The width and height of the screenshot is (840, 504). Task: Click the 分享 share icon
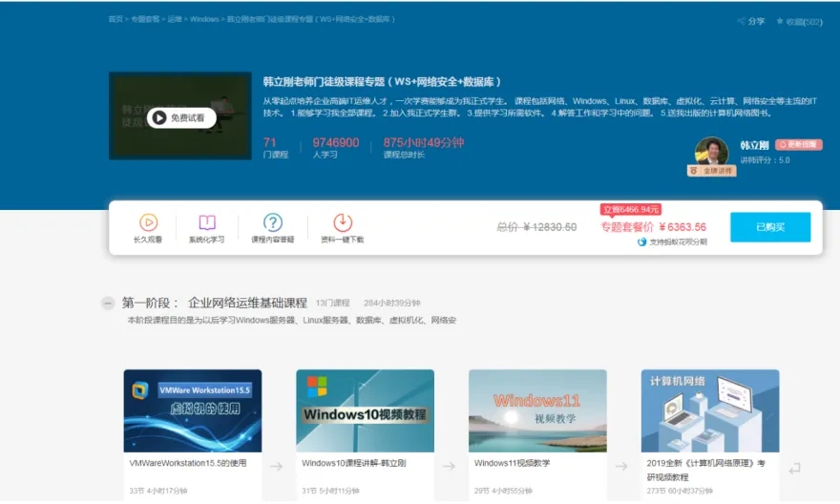[742, 21]
